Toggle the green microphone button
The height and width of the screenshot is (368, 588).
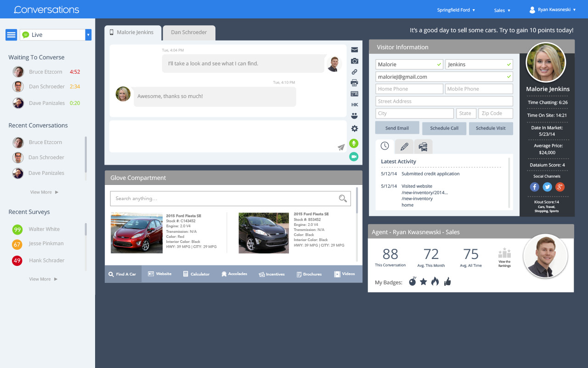coord(354,144)
